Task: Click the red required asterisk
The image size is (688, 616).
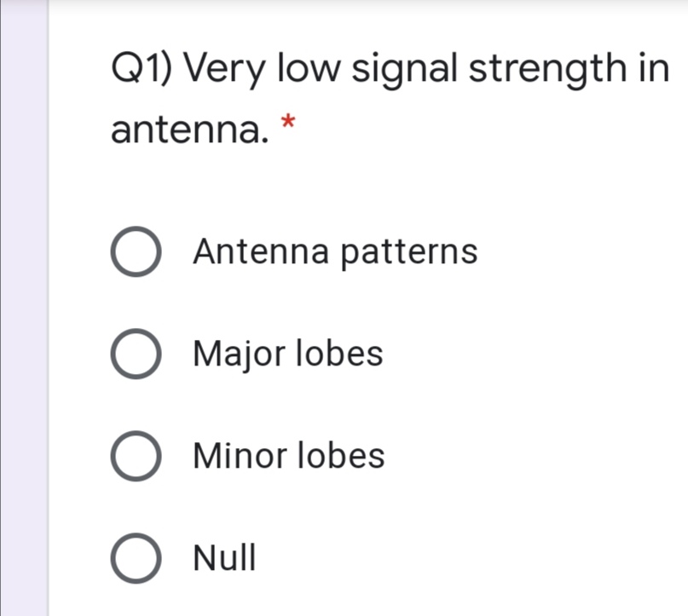Action: click(x=289, y=123)
